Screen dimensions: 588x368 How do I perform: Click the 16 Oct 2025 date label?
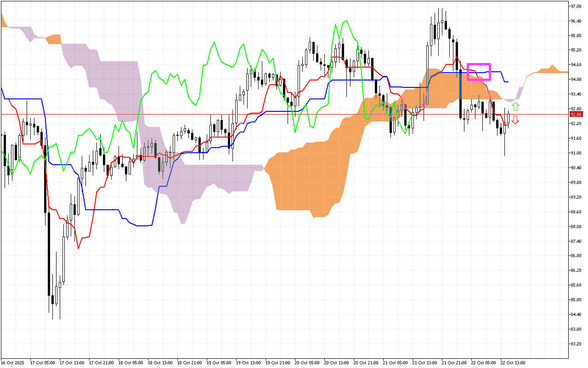coord(12,362)
